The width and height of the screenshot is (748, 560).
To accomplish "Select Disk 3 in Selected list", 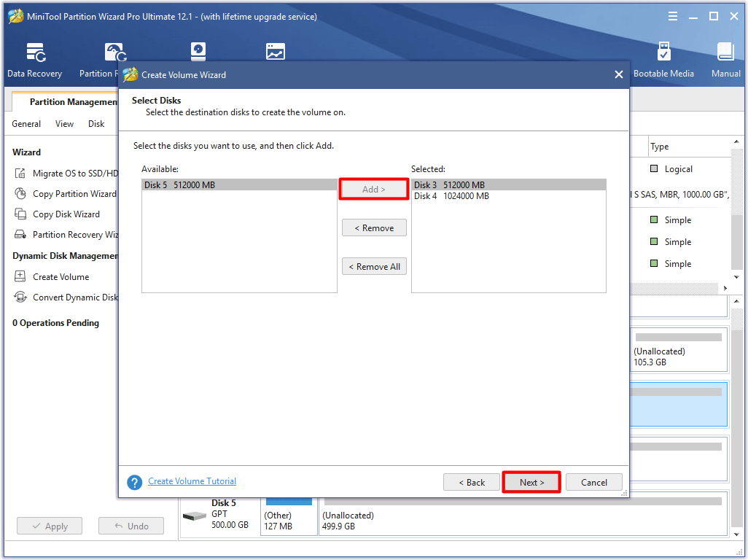I will click(x=509, y=184).
